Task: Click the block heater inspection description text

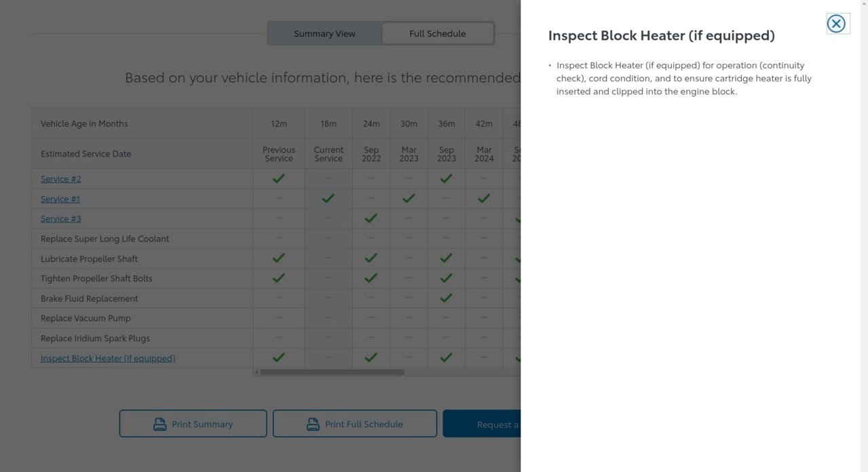Action: click(x=683, y=78)
